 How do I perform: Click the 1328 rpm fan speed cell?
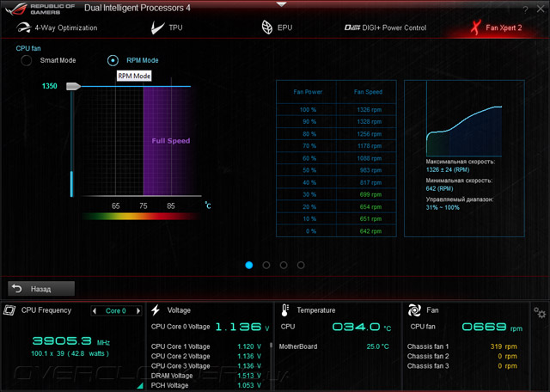[x=369, y=122]
